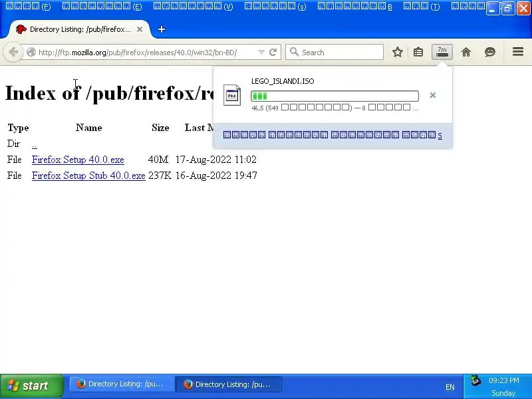
Task: Click date 17-Aug-2022 11:02
Action: point(216,160)
